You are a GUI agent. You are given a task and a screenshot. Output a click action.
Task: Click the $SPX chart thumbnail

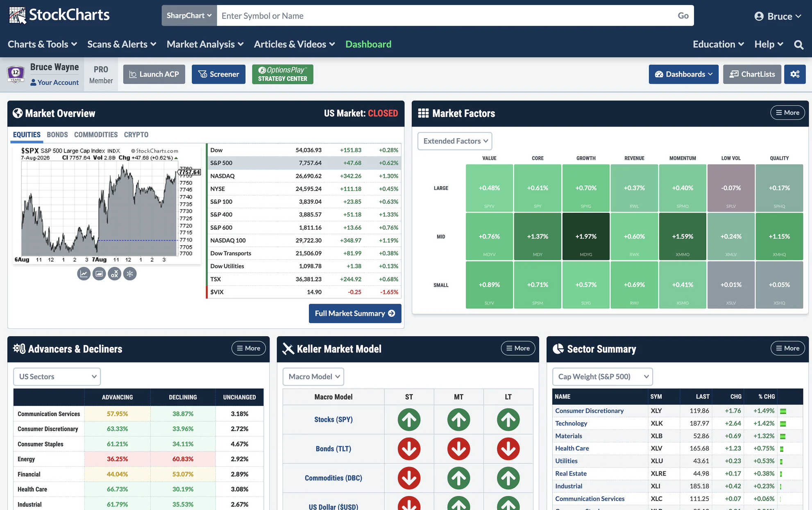click(107, 205)
